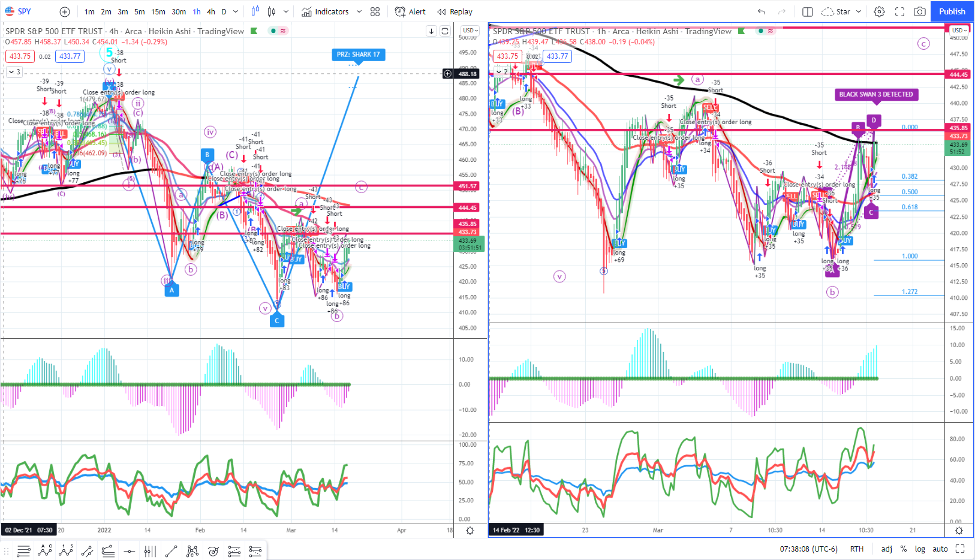Expand the time interval dropdown arrow

tap(236, 11)
